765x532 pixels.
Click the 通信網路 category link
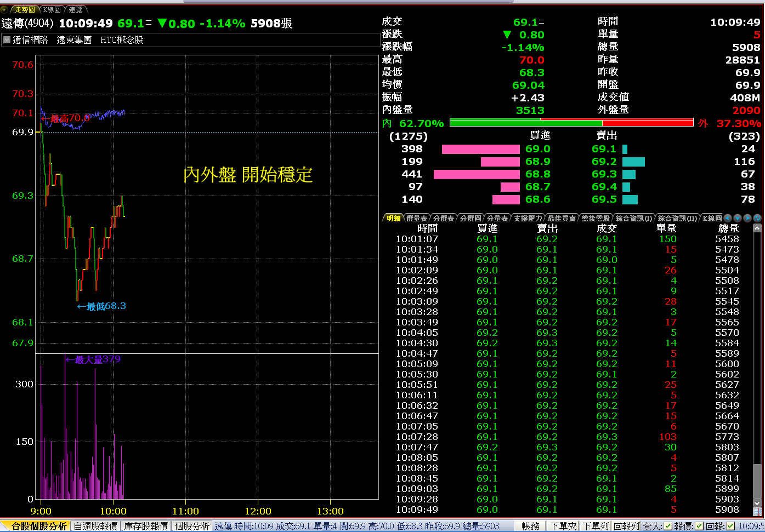pos(30,40)
